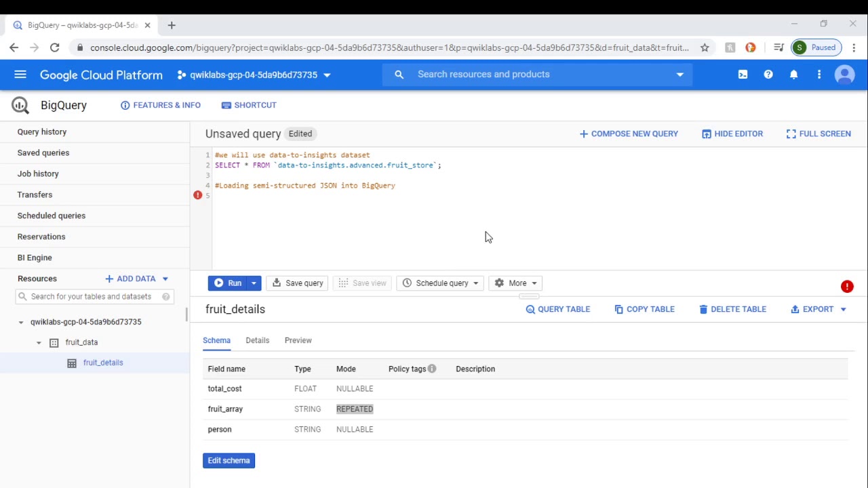The image size is (868, 488).
Task: View the Policy tags info icon
Action: click(x=431, y=368)
